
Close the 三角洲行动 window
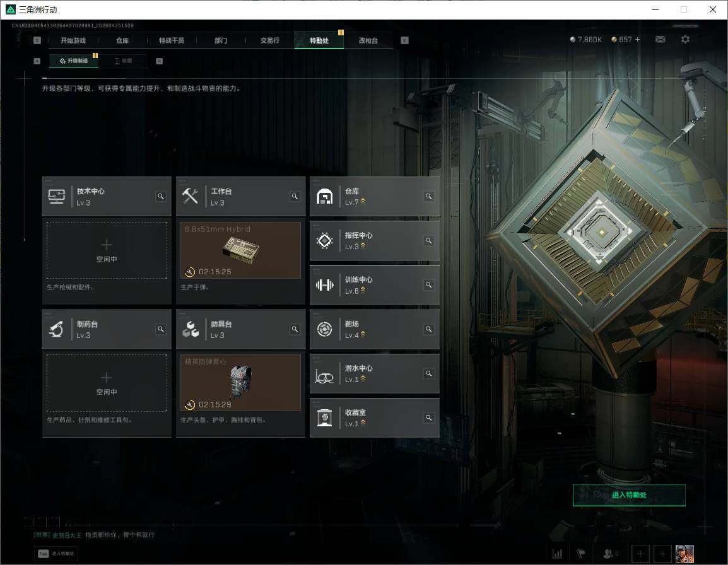(x=713, y=9)
